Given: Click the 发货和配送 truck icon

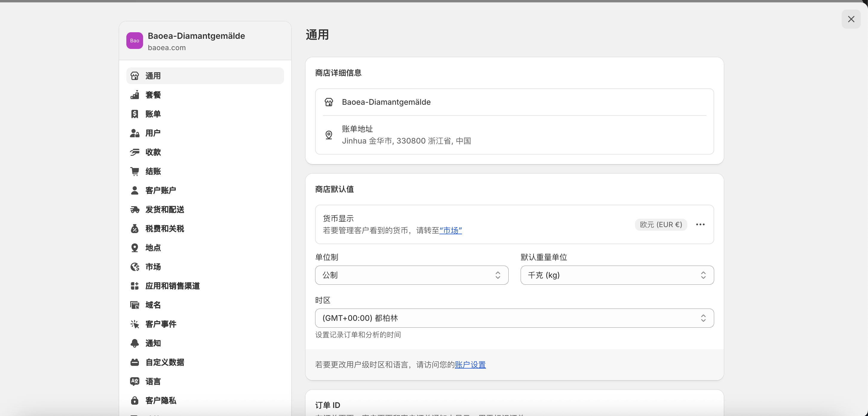Looking at the screenshot, I should tap(134, 209).
